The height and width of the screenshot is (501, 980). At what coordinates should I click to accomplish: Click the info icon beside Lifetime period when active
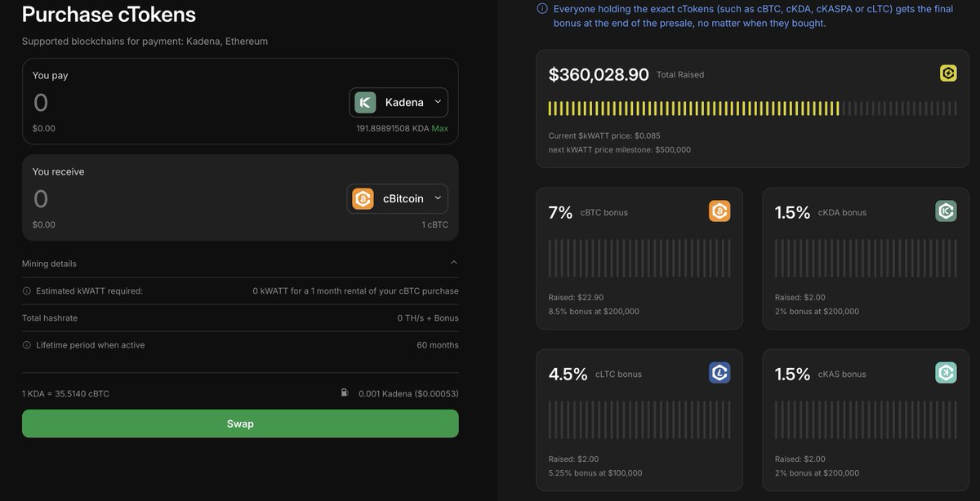[x=25, y=343]
